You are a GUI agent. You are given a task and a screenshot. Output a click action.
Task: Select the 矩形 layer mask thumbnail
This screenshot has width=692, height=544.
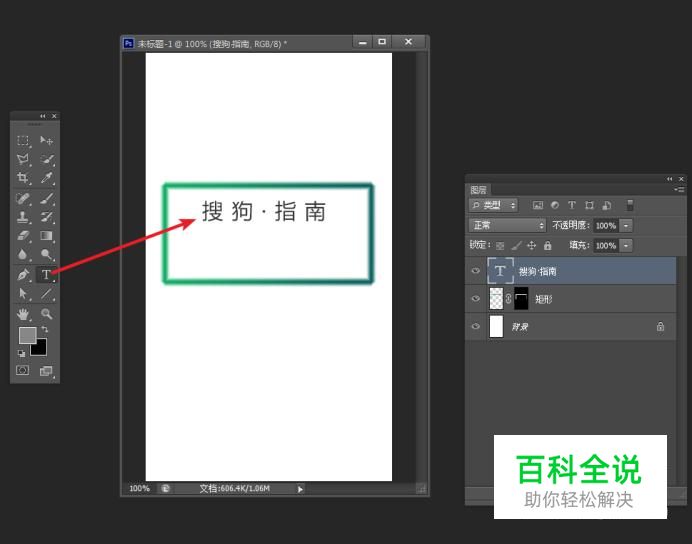[x=521, y=299]
